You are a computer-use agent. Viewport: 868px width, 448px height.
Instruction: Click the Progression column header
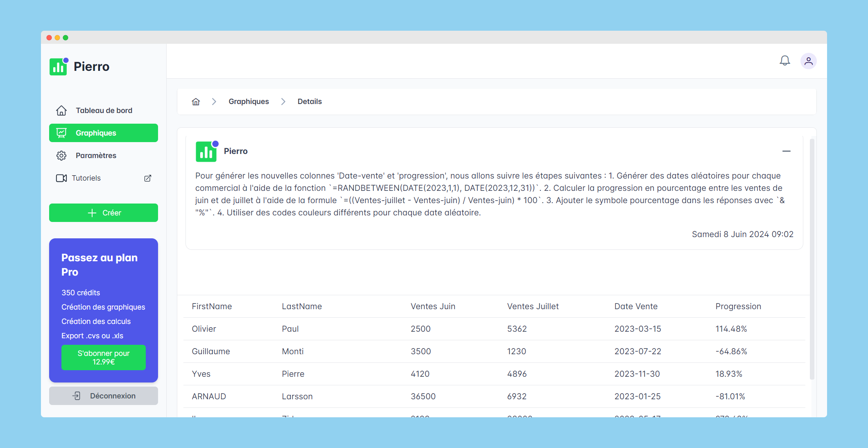738,306
